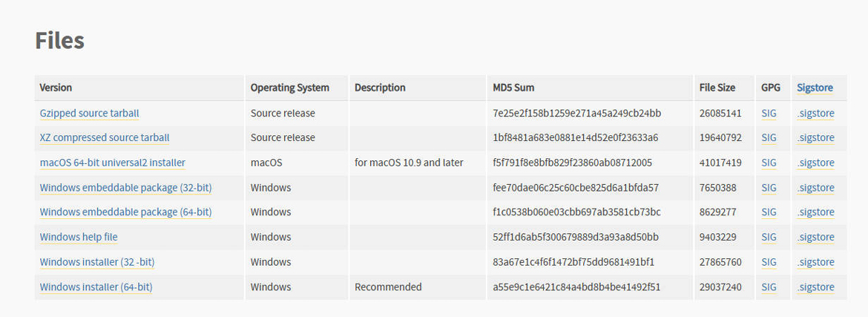This screenshot has width=868, height=317.
Task: Click Windows installer (32 -bit) link
Action: 97,261
